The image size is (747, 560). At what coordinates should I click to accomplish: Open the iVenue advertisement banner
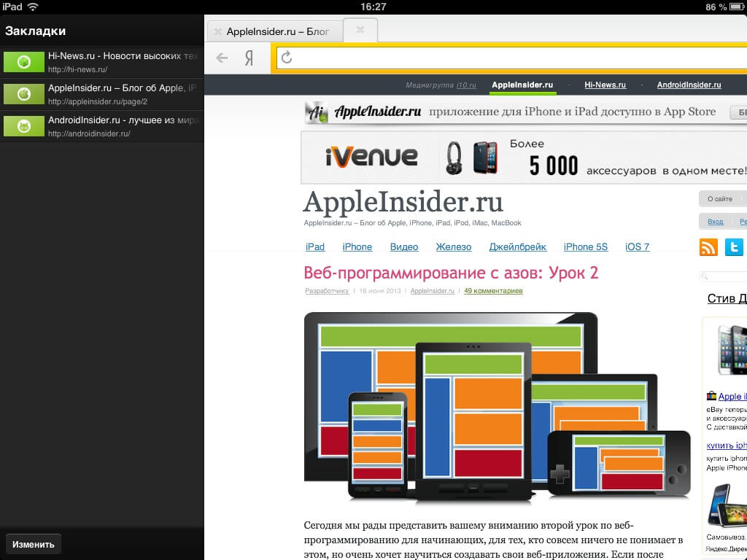(x=524, y=157)
